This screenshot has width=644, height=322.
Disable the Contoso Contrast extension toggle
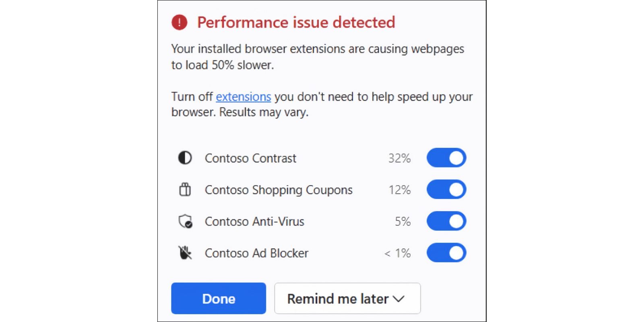pyautogui.click(x=446, y=158)
